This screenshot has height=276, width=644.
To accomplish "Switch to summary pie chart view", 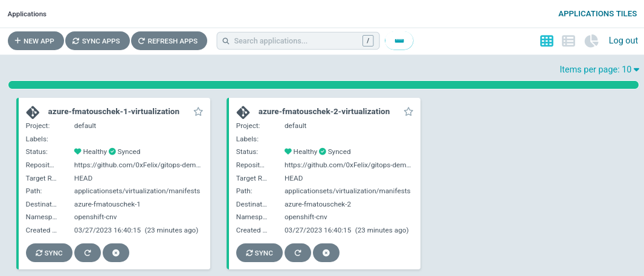I will tap(591, 41).
